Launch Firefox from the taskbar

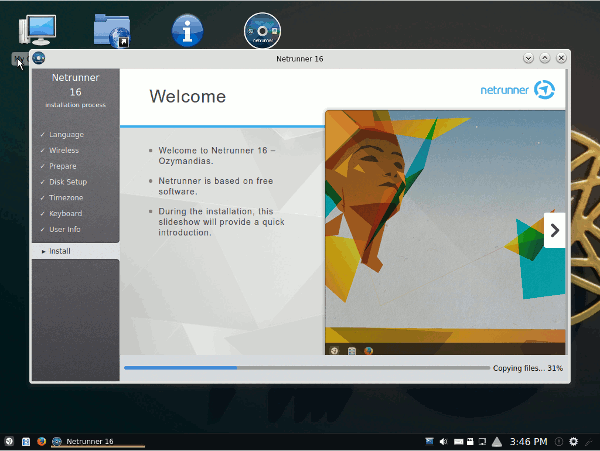pos(41,441)
